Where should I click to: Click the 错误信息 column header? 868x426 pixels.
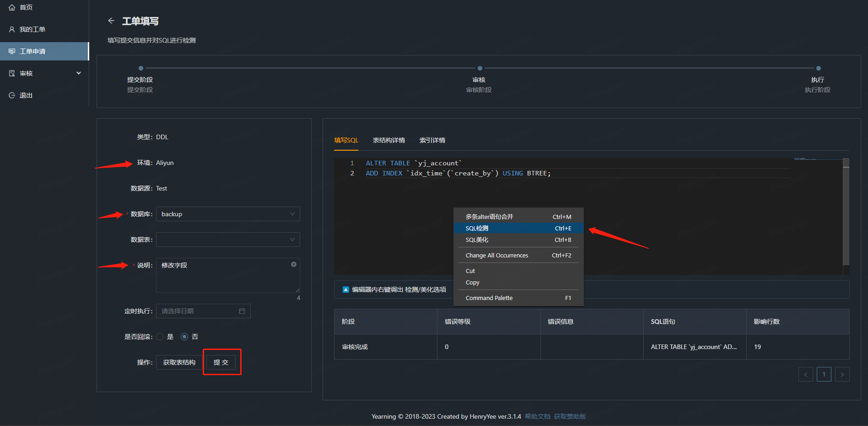tap(592, 322)
